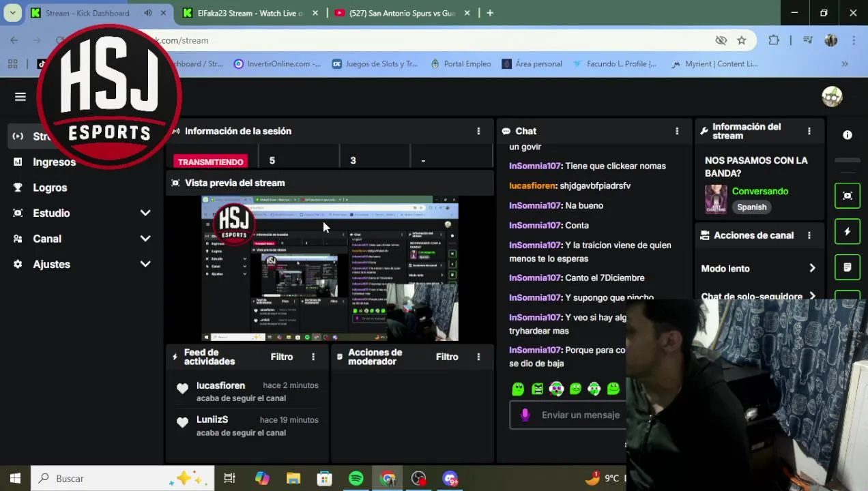Click the stream preview thumbnail

pos(330,268)
